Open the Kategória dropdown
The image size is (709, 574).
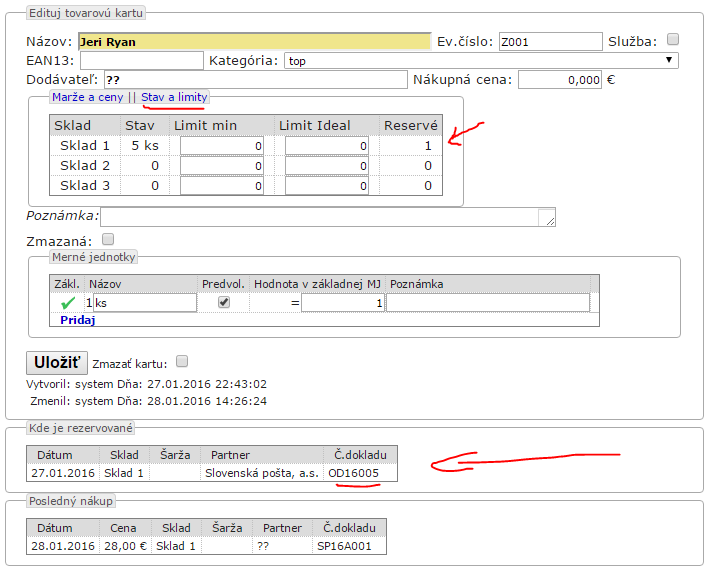click(480, 61)
